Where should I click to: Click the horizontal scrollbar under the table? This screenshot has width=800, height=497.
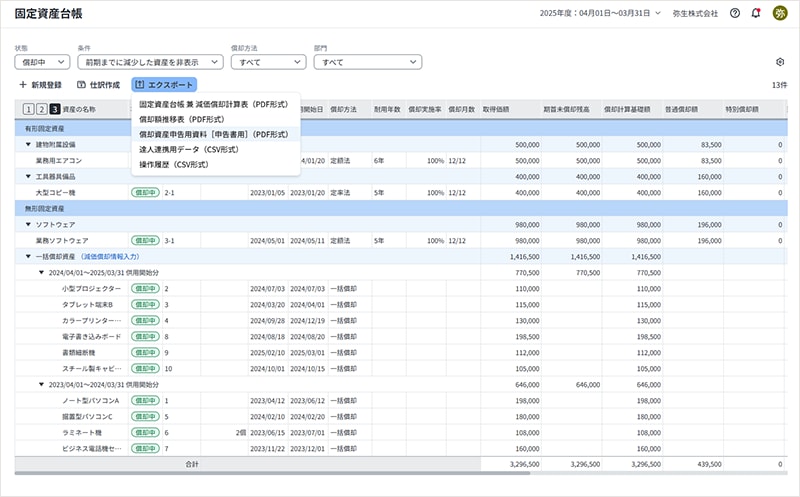point(272,474)
